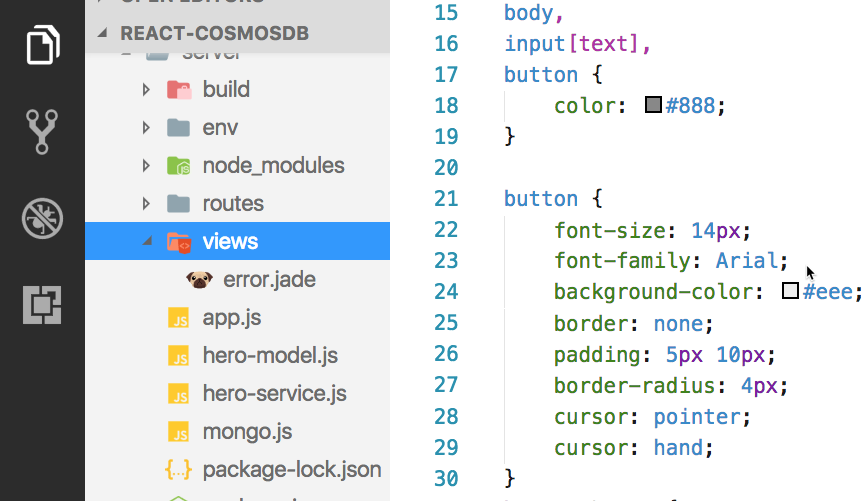Open the Source Control view
The width and height of the screenshot is (862, 501).
(42, 131)
